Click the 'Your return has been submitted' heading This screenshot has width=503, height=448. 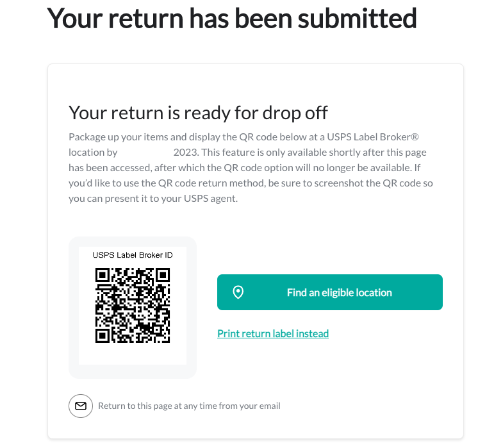232,19
